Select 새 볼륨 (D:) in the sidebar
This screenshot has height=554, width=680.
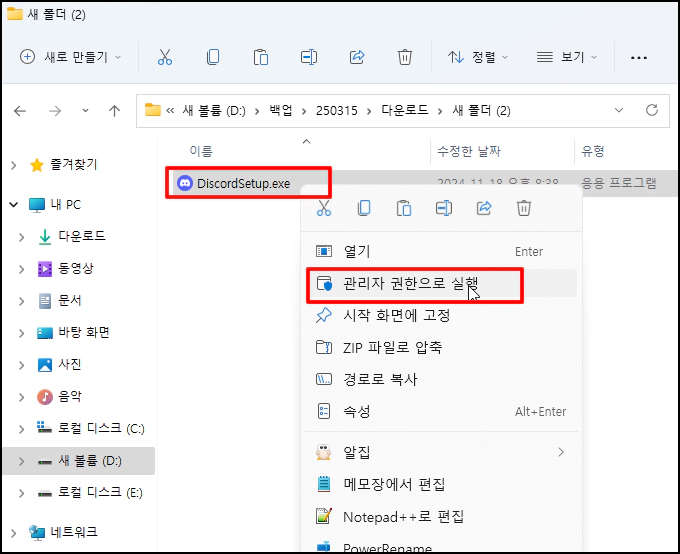[x=79, y=461]
